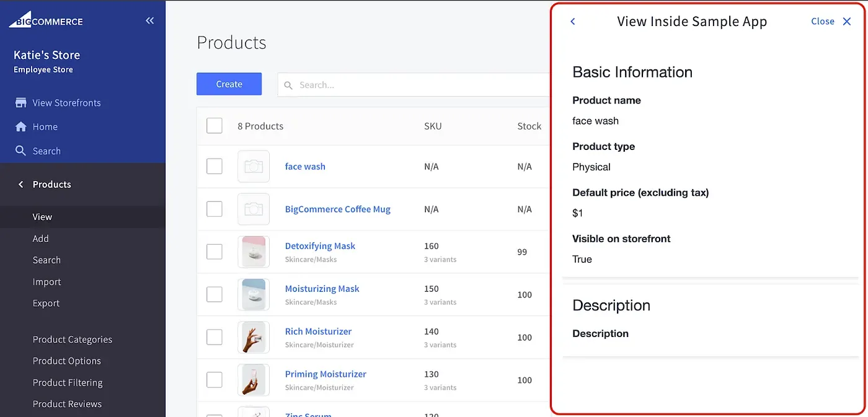Click the View Storefronts shop icon
Viewport: 868px width, 417px height.
pyautogui.click(x=21, y=103)
